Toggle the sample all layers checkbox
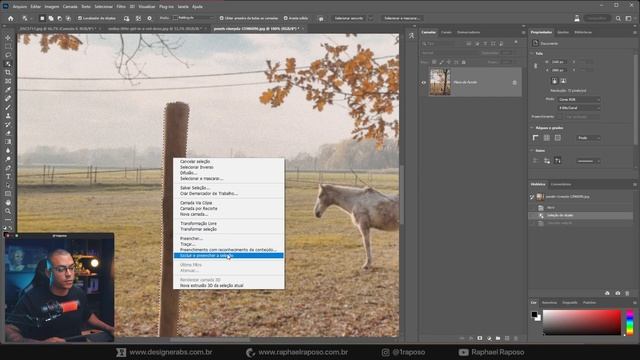 pyautogui.click(x=222, y=18)
